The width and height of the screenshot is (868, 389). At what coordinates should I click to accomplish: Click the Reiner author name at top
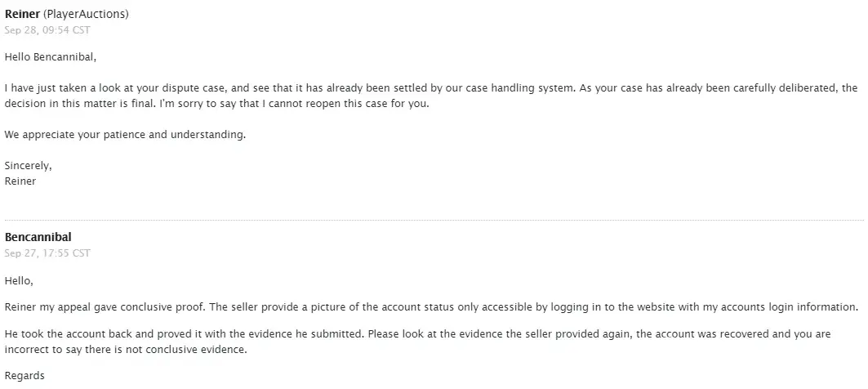point(22,14)
